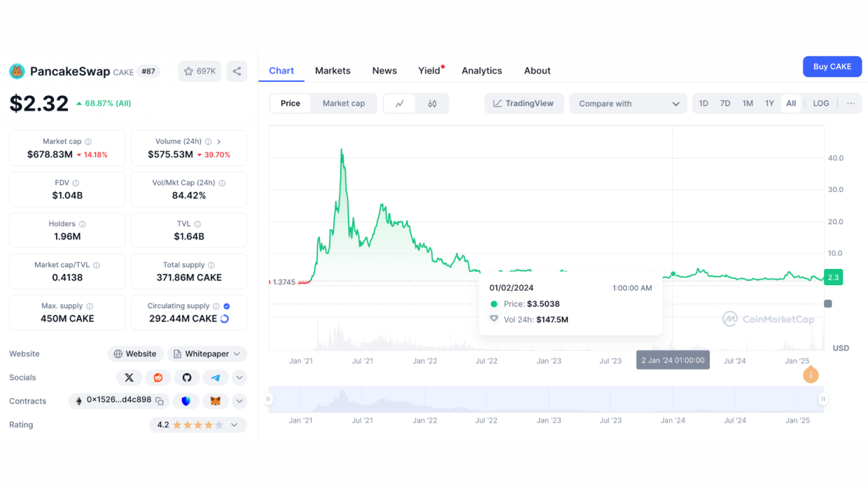The image size is (868, 489).
Task: Open the About tab
Action: (537, 71)
